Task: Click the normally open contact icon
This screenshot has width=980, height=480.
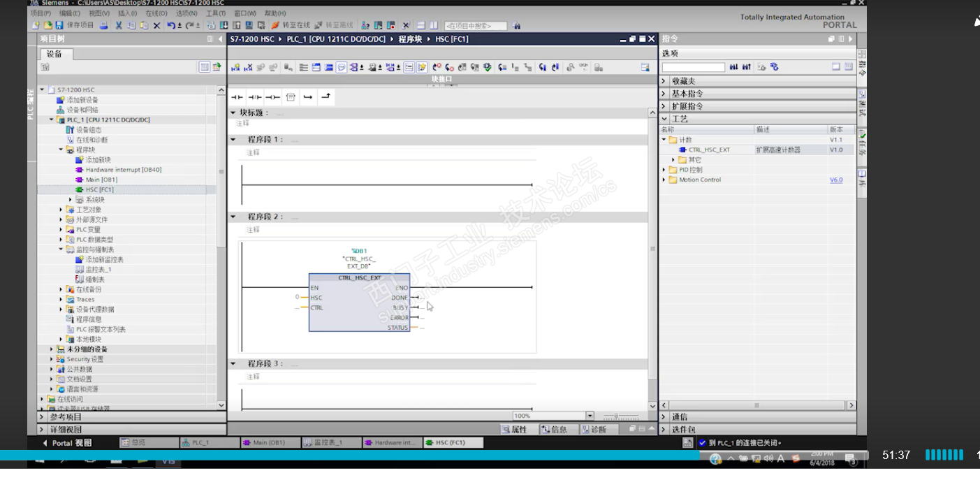Action: 237,97
